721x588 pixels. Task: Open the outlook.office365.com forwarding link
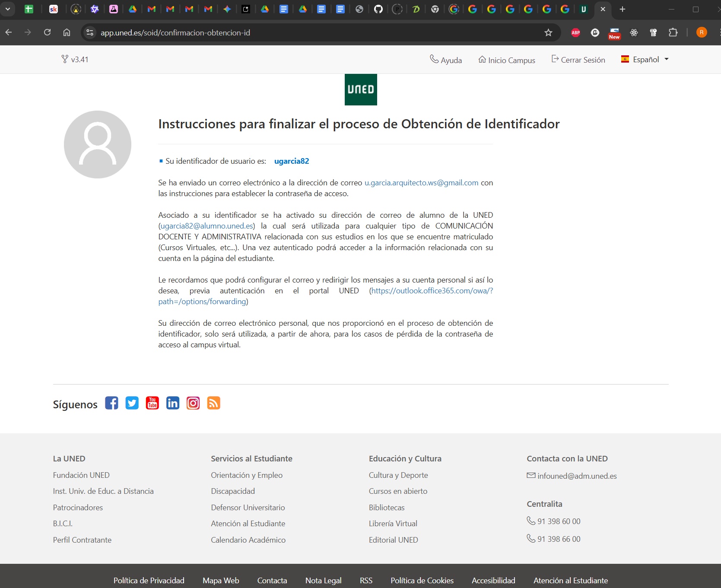pos(432,291)
